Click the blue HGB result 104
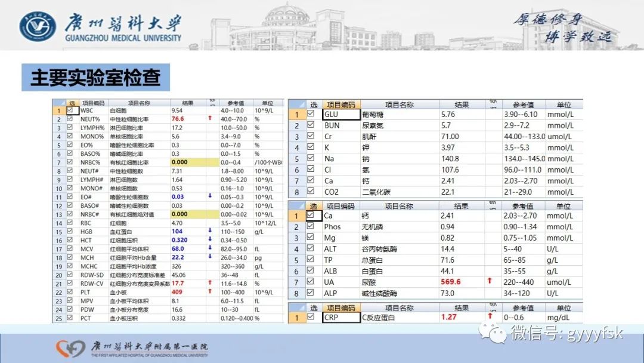The width and height of the screenshot is (644, 363). 177,232
